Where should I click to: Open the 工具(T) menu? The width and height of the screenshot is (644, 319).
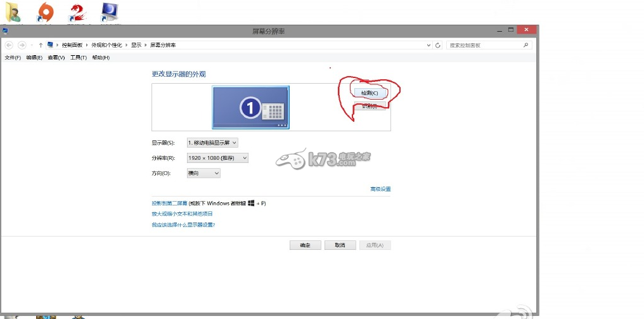(79, 58)
